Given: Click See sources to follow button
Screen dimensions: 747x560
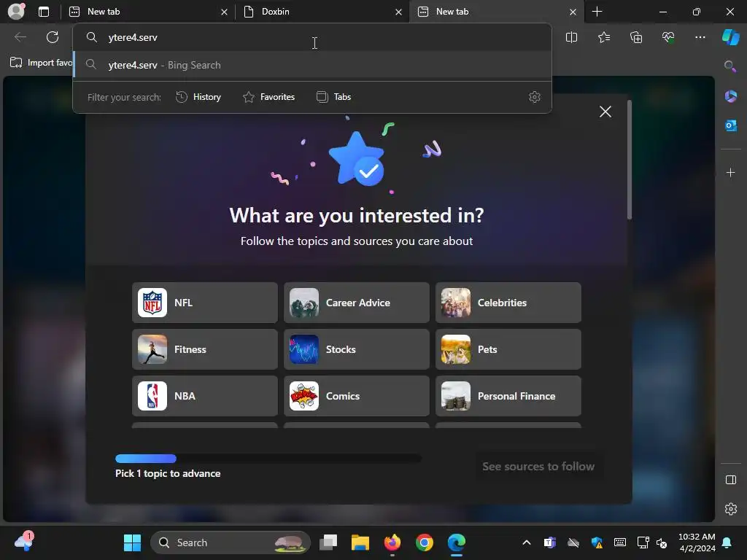Looking at the screenshot, I should click(538, 466).
